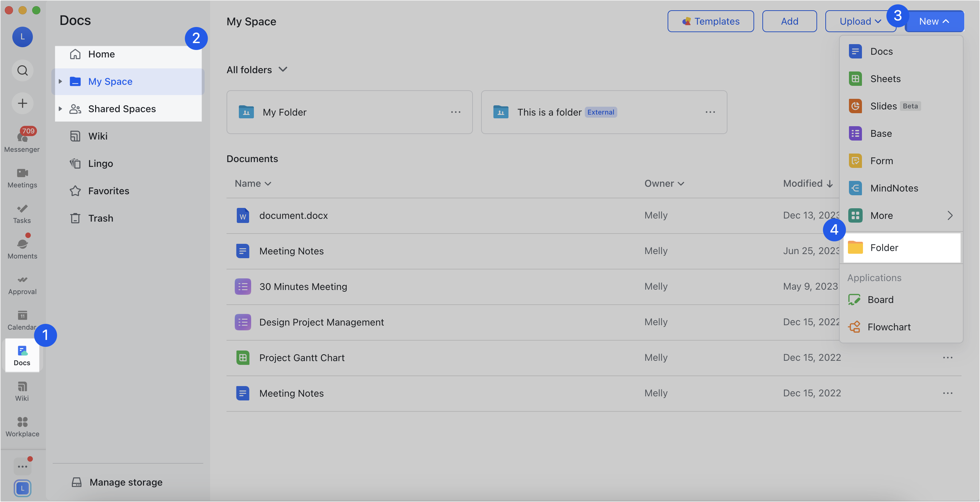Click the search magnifier icon
The width and height of the screenshot is (980, 502).
pos(22,70)
